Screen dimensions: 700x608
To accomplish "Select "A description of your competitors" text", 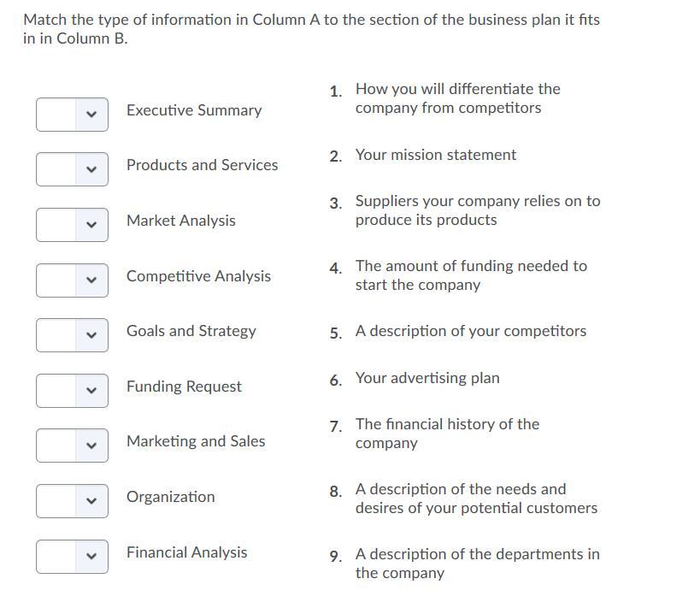I will [470, 331].
